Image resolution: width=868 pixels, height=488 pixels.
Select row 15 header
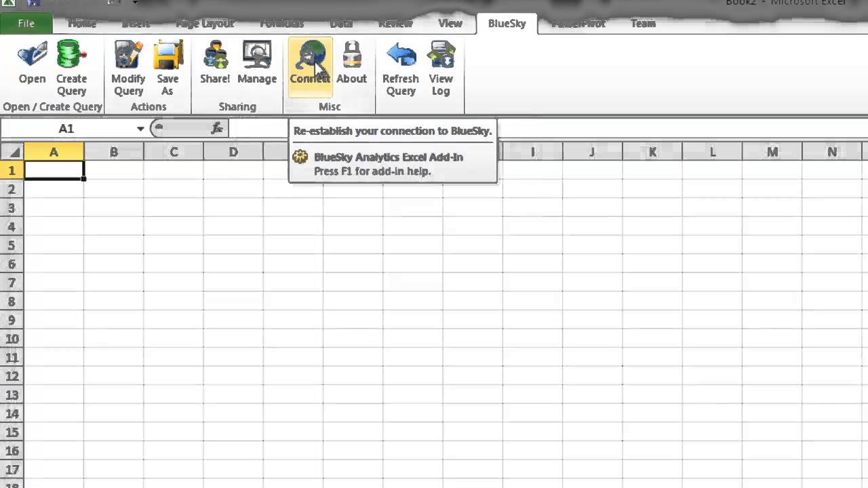pyautogui.click(x=12, y=432)
